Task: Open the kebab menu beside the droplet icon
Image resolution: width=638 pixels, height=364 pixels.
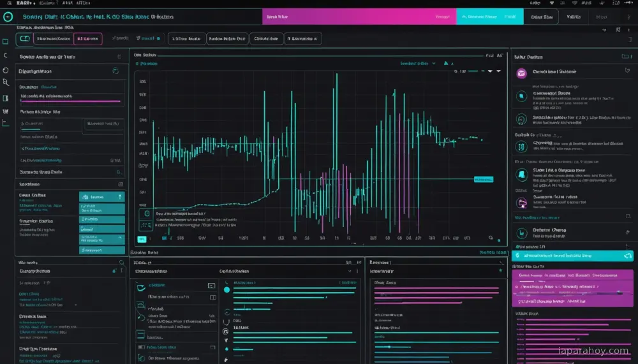Action: (x=121, y=271)
